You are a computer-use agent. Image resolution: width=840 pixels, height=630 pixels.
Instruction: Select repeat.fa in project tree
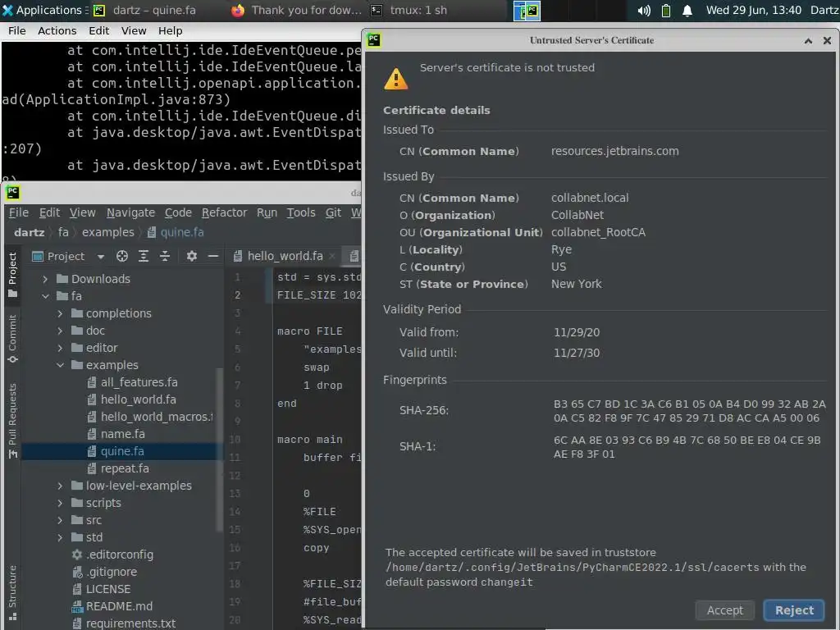click(x=118, y=468)
